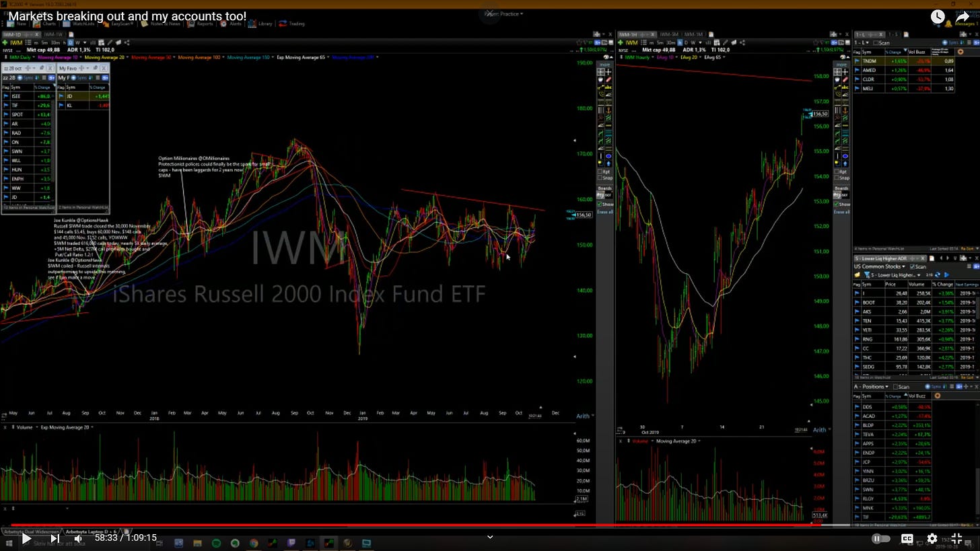980x551 pixels.
Task: Select TNDM row in 1-L watchlist
Action: coord(904,61)
